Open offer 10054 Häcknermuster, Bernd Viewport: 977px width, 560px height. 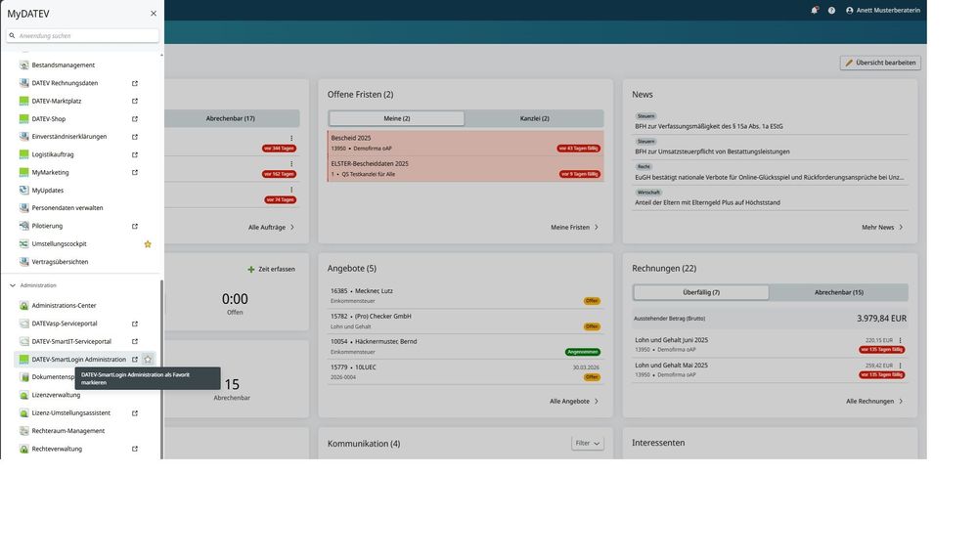click(x=465, y=346)
